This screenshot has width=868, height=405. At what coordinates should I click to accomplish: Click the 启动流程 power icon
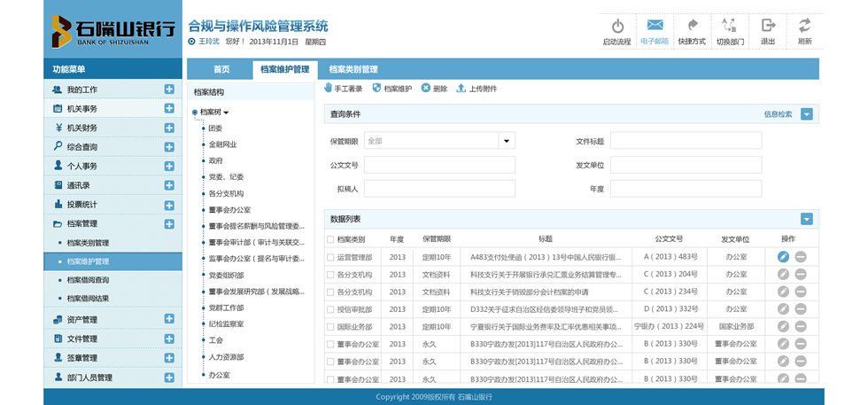[617, 27]
